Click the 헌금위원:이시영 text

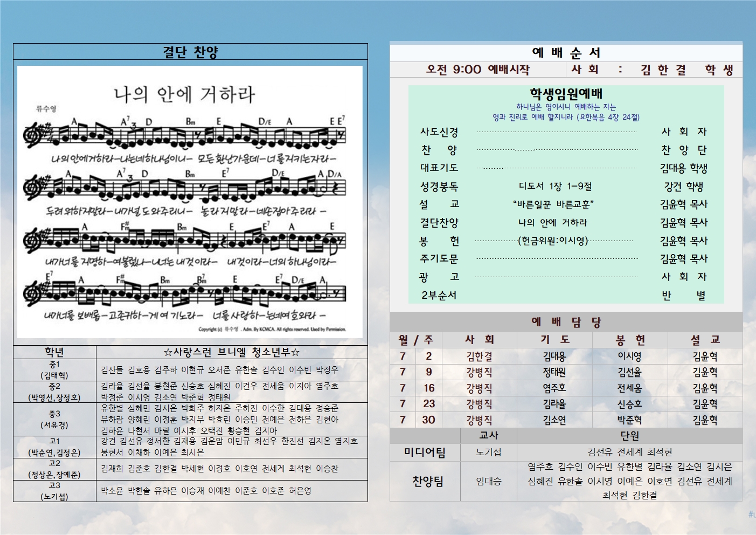click(x=553, y=241)
